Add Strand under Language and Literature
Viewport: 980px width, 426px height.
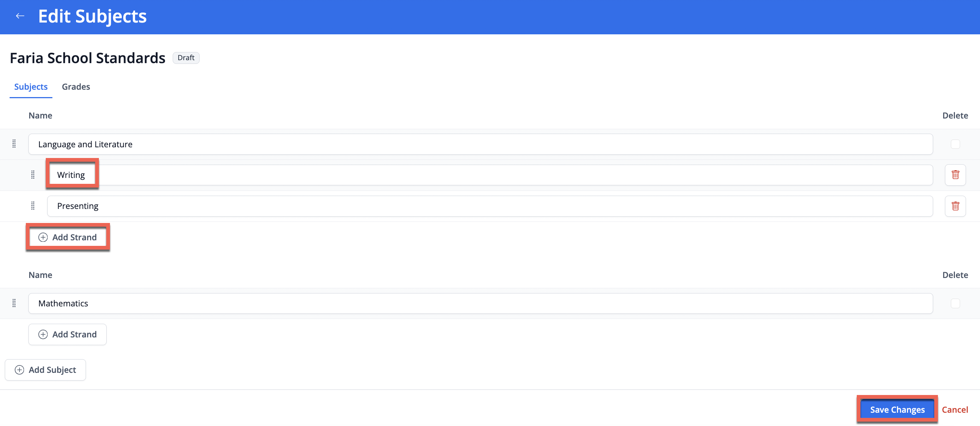(x=68, y=237)
